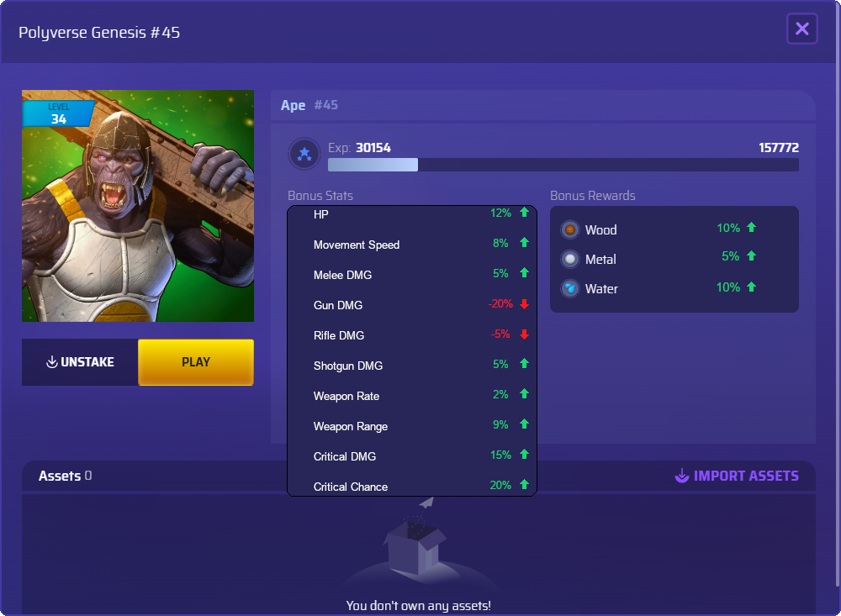The height and width of the screenshot is (616, 841).
Task: Click the Exp value 30154
Action: [x=373, y=148]
